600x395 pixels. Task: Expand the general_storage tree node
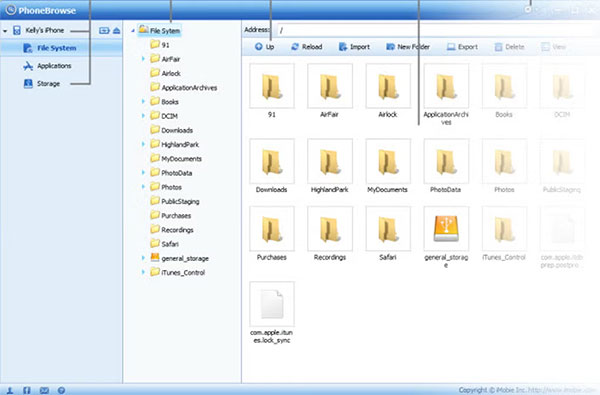coord(143,258)
